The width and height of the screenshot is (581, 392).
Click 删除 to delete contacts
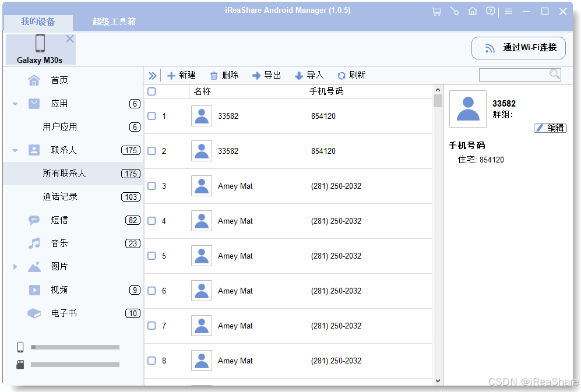(x=224, y=76)
